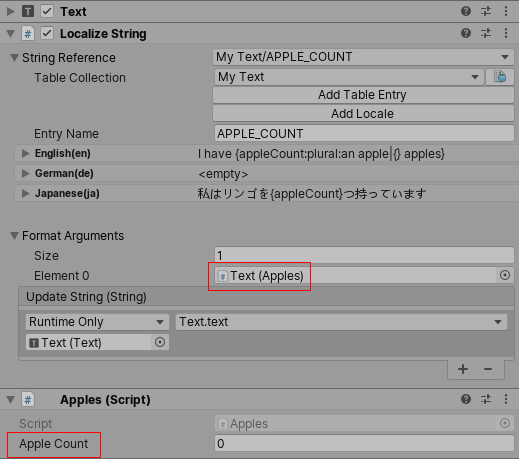The image size is (519, 459).
Task: Open the Runtime Only call state dropdown
Action: [x=97, y=322]
